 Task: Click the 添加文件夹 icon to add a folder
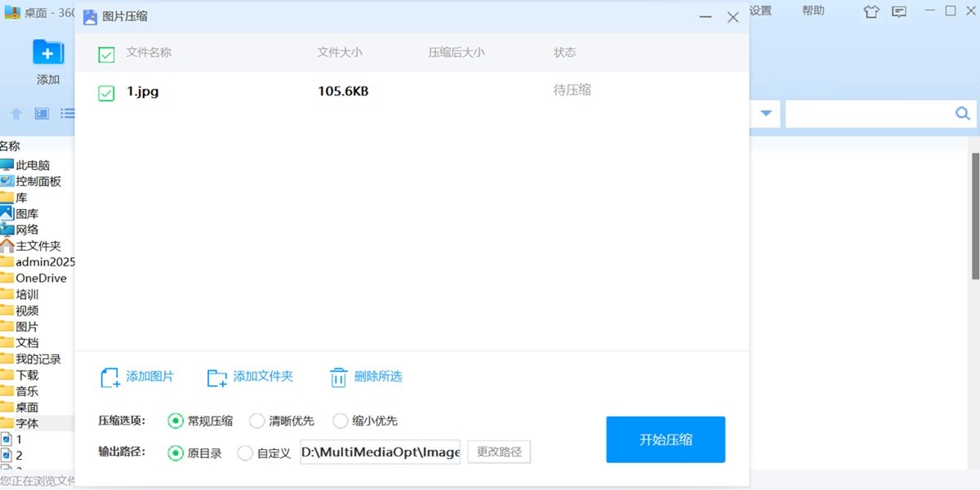216,376
